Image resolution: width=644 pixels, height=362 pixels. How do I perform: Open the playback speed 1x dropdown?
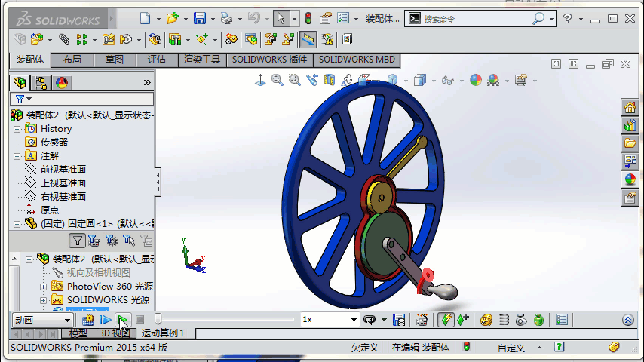(x=354, y=320)
